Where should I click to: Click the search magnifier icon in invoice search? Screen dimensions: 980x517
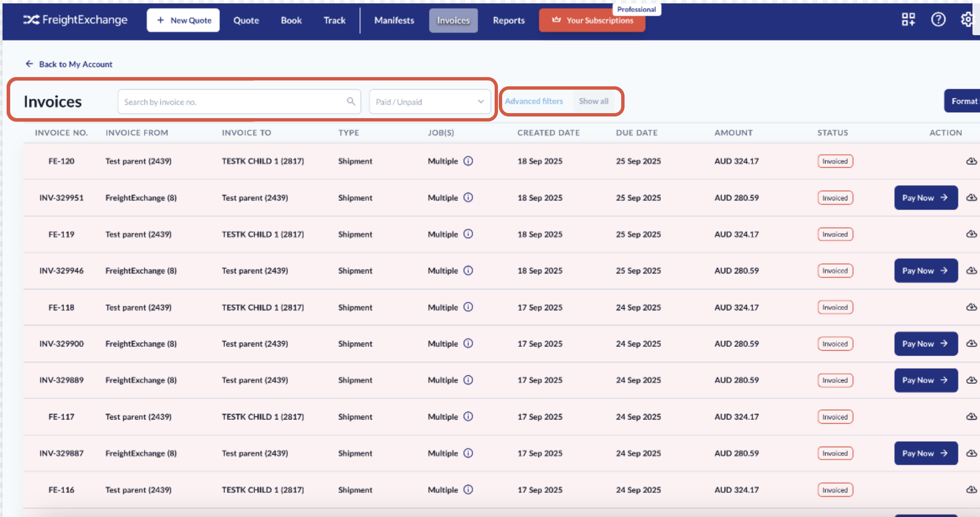[351, 101]
